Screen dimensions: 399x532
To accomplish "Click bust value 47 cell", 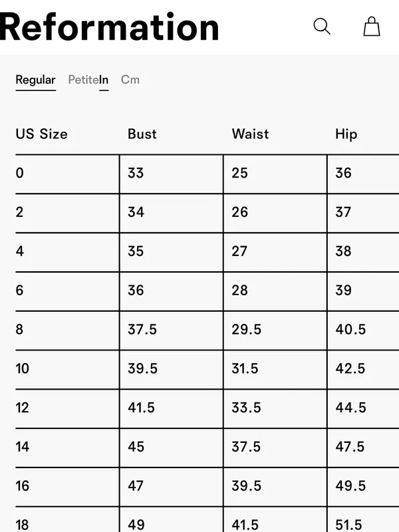I will tap(172, 487).
